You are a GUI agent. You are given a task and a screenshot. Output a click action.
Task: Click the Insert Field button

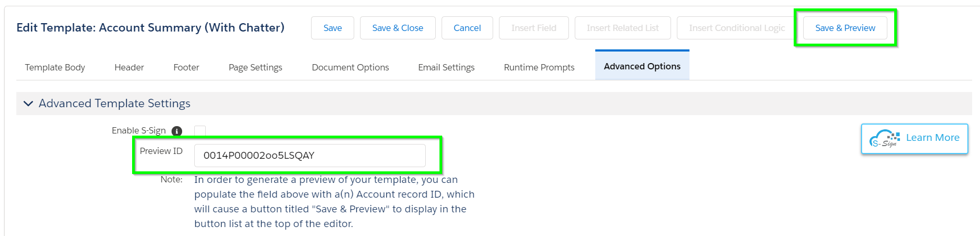click(534, 28)
